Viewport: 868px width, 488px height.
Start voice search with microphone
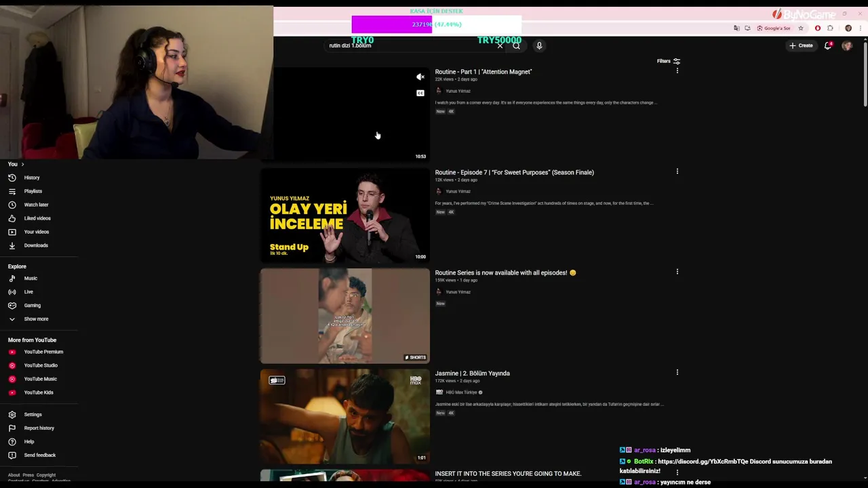coord(539,45)
